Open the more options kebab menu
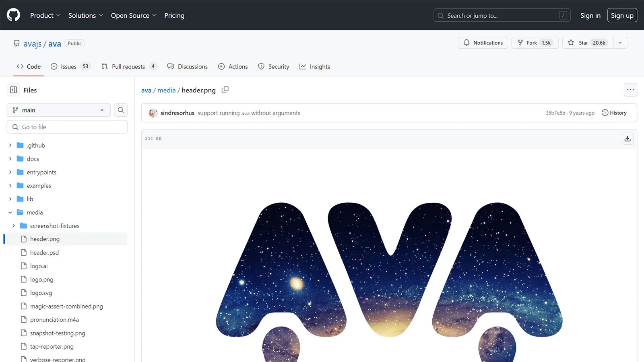 pyautogui.click(x=630, y=90)
